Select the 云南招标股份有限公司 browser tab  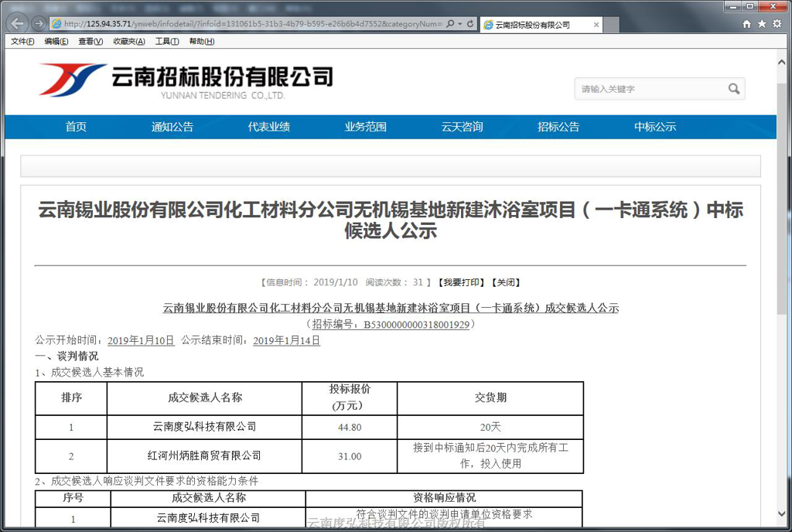click(541, 25)
